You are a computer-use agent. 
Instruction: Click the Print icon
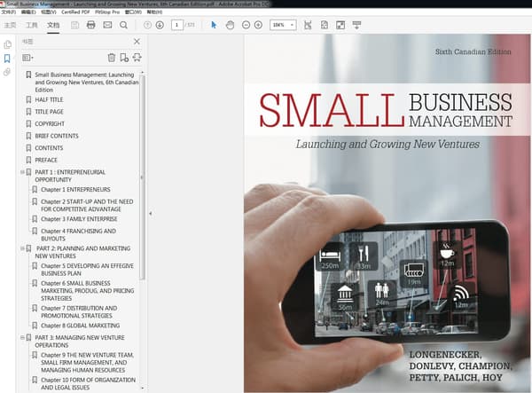point(91,25)
